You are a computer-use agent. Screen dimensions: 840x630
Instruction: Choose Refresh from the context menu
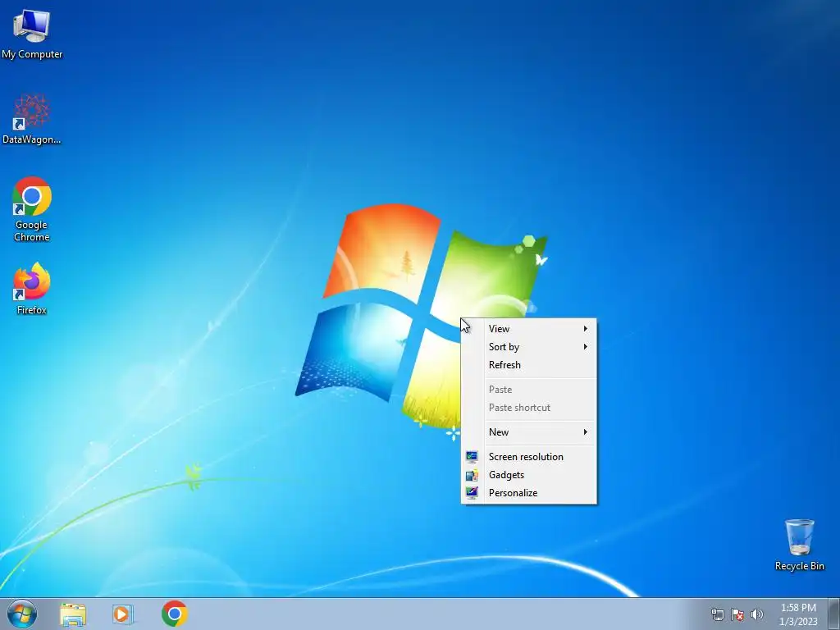[x=529, y=365]
